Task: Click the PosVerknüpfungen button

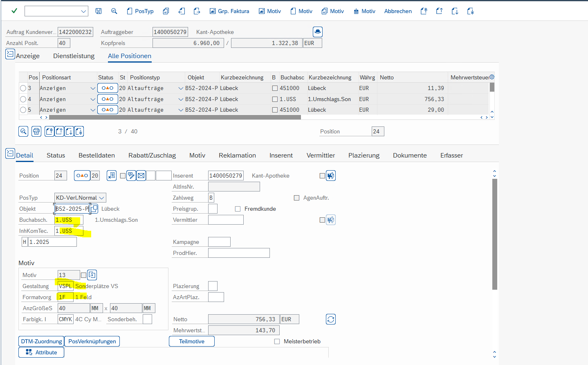Action: [x=92, y=341]
